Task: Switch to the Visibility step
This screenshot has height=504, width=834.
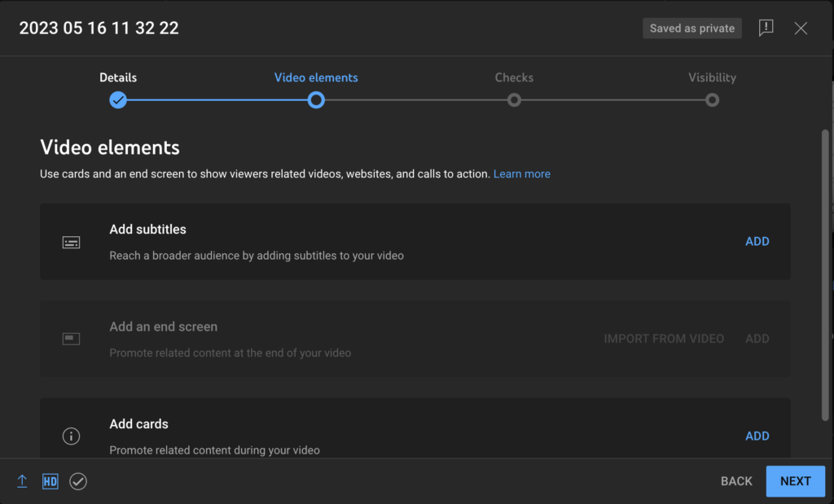Action: (712, 77)
